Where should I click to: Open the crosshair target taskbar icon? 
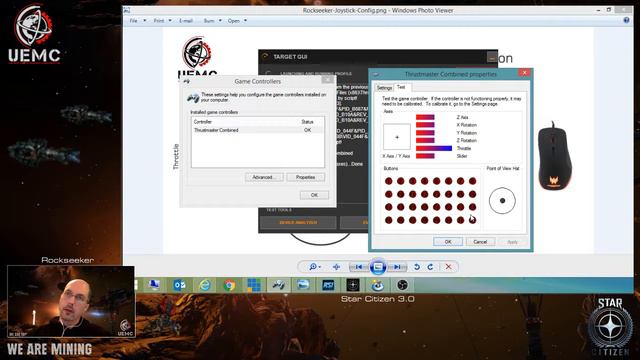pos(353,285)
